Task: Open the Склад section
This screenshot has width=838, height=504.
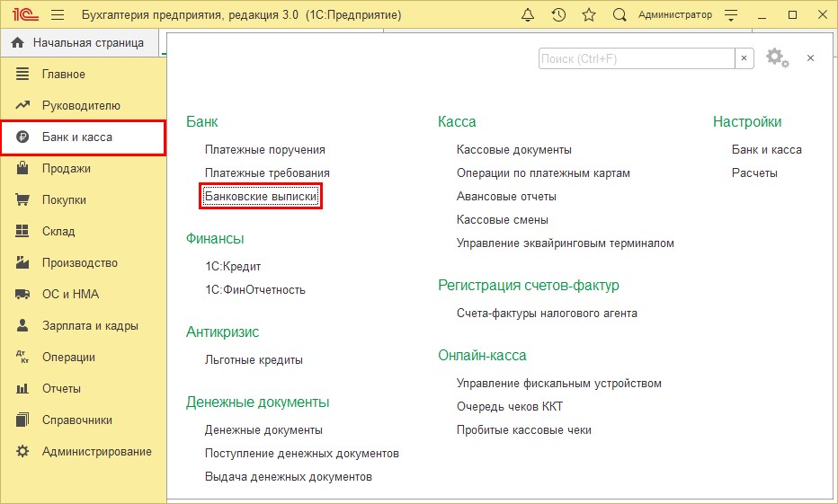Action: point(83,231)
